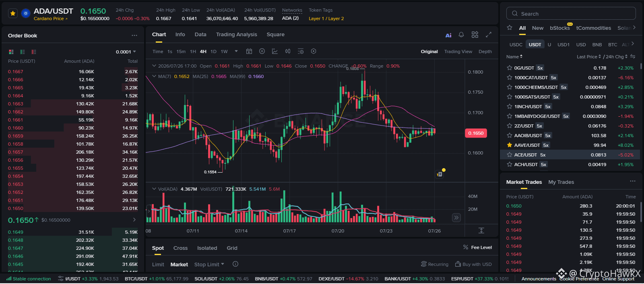644x284 pixels.
Task: Switch chart to Trading View
Action: (458, 51)
